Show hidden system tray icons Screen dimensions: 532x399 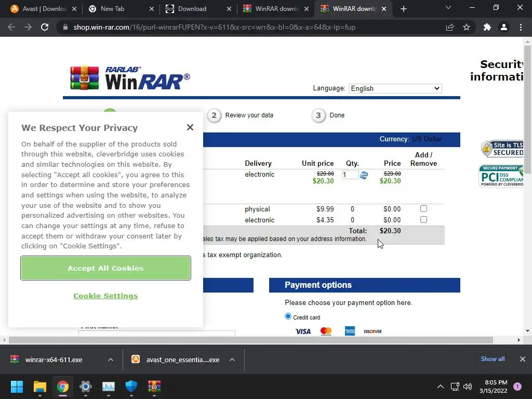(x=441, y=387)
